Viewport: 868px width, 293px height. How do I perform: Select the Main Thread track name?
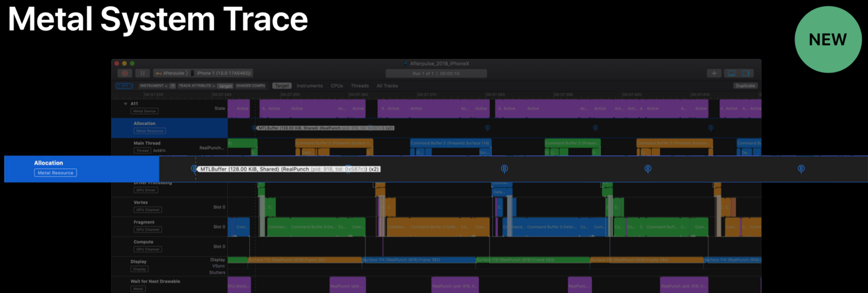[x=147, y=143]
